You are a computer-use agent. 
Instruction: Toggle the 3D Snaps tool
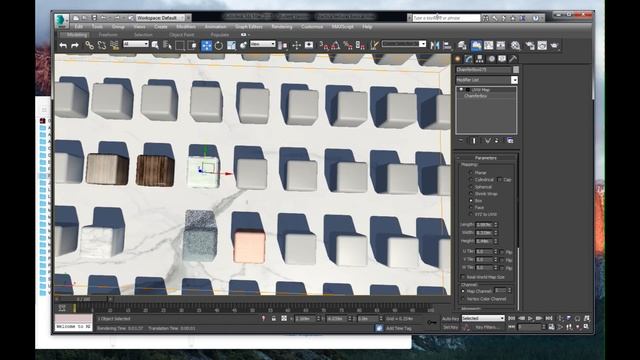(x=324, y=46)
